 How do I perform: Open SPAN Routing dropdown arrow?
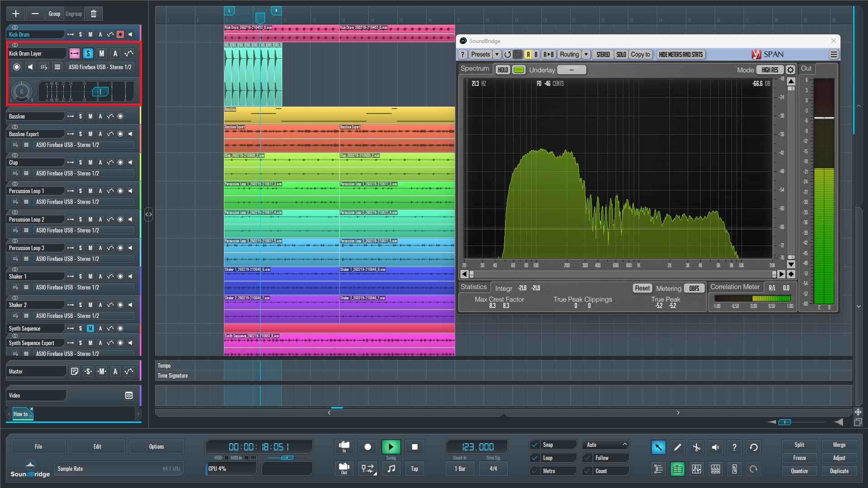coord(586,54)
